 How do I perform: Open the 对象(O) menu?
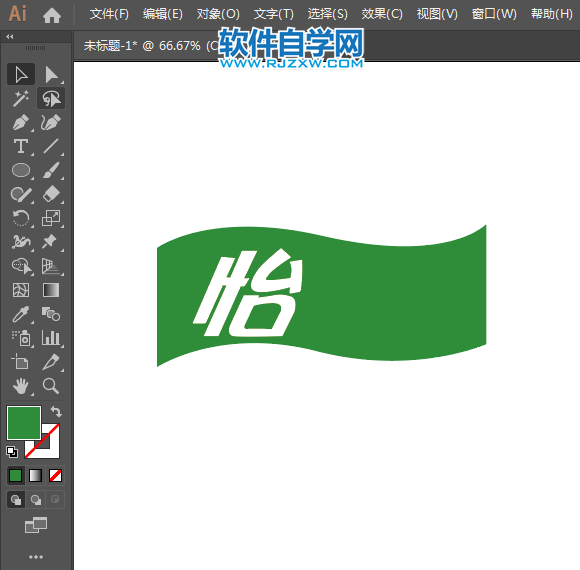coord(218,14)
